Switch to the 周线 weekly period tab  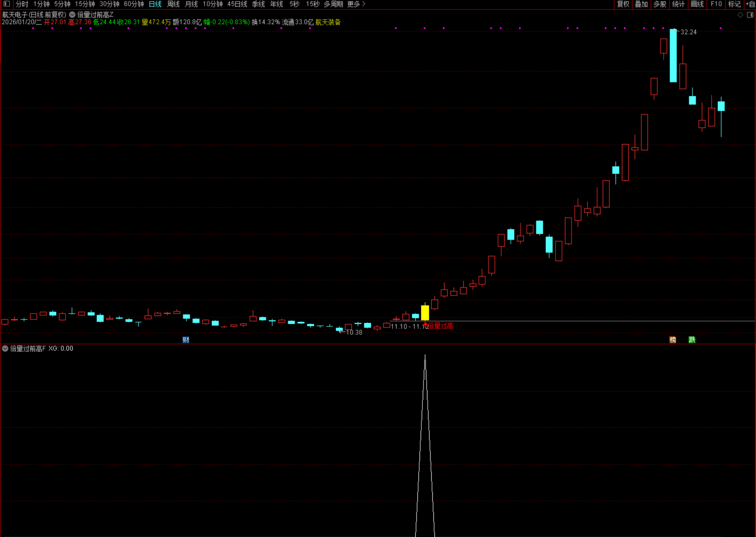pos(173,4)
